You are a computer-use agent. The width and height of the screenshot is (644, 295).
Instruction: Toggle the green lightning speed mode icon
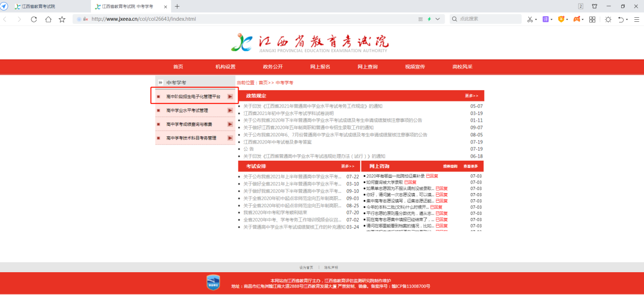click(429, 19)
